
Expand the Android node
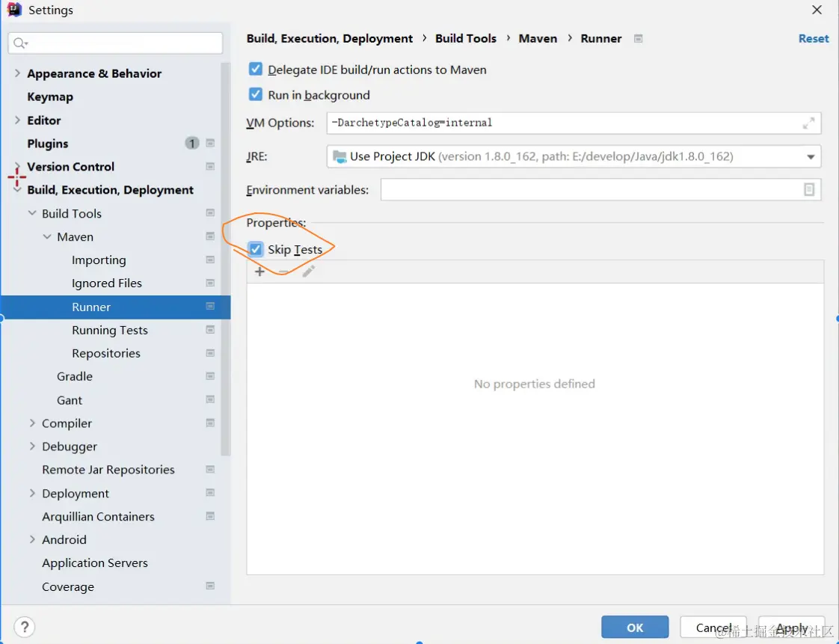(x=32, y=539)
